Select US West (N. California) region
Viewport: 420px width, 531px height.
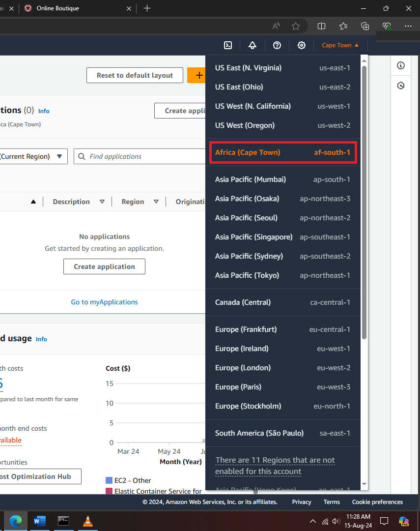pos(282,106)
